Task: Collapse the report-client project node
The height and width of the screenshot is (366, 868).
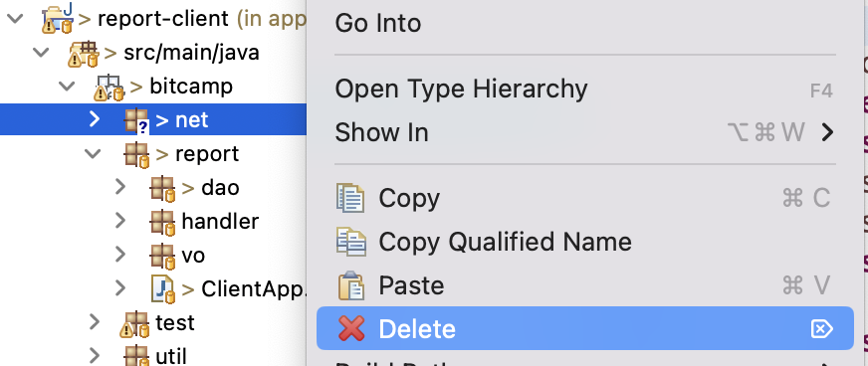Action: (15, 18)
